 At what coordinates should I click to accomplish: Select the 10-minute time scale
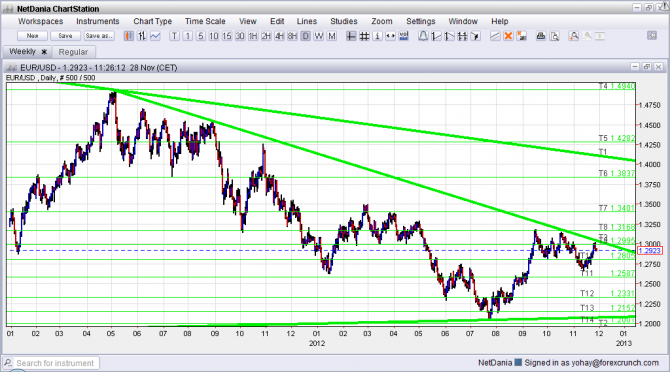click(214, 36)
